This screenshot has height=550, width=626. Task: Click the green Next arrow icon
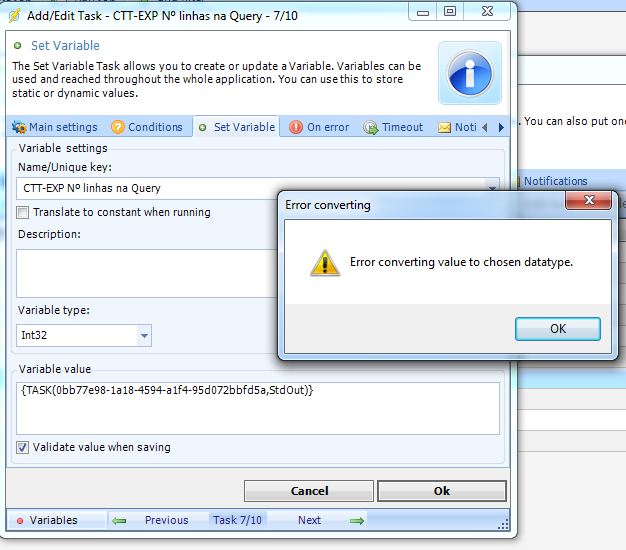pyautogui.click(x=356, y=520)
